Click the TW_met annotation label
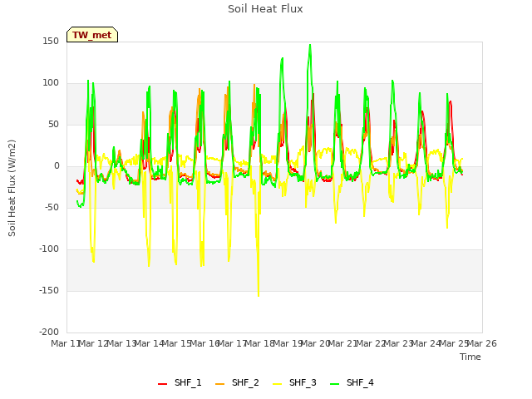This screenshot has height=399, width=532. click(x=92, y=35)
